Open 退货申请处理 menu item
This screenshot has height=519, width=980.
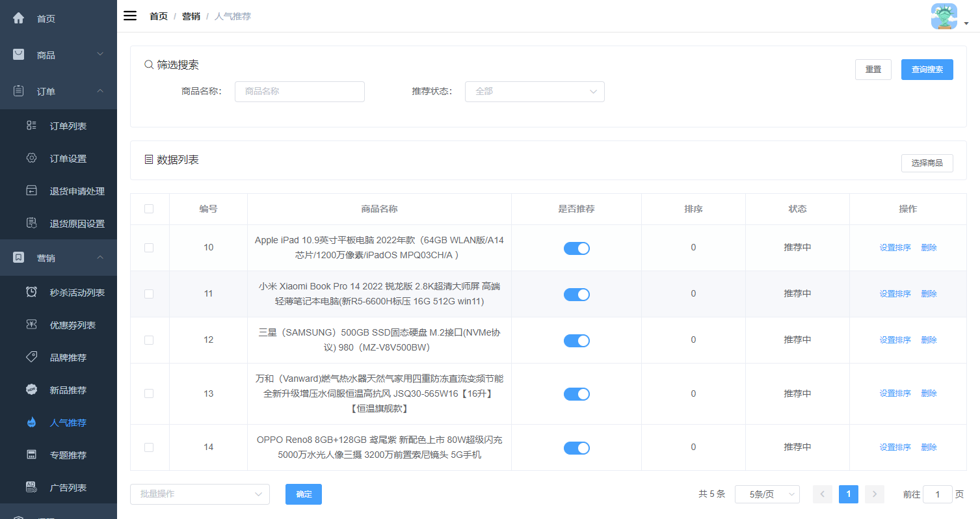tap(59, 191)
